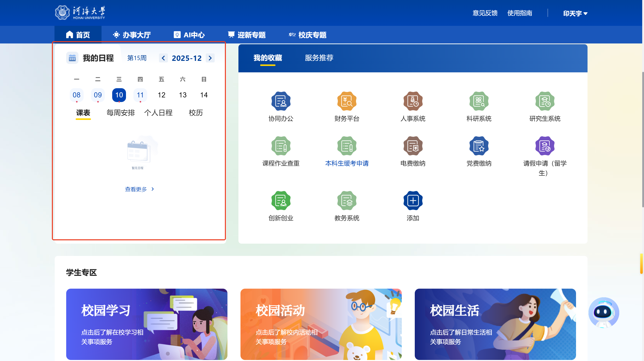Viewport: 644px width, 361px height.
Task: Expand the 印天宇 user dropdown
Action: 575,13
